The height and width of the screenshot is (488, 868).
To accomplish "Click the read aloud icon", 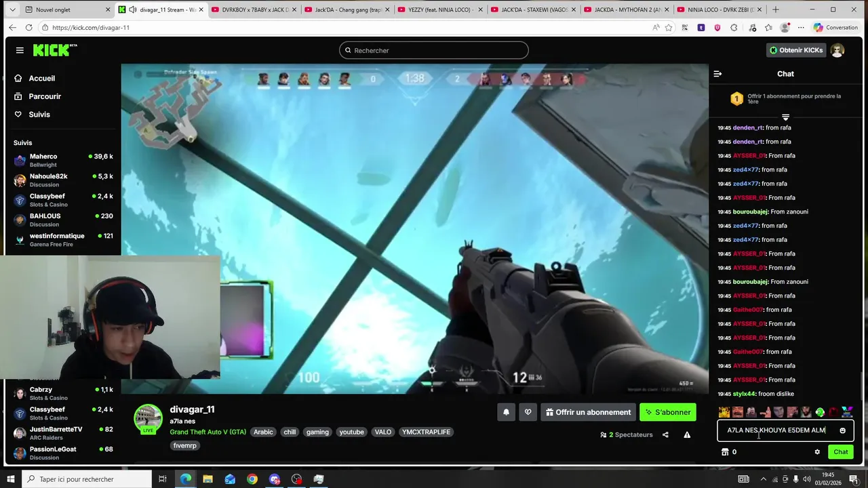I will tap(655, 28).
